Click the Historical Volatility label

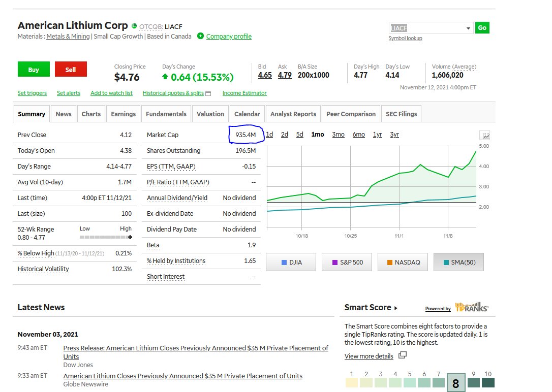43,269
